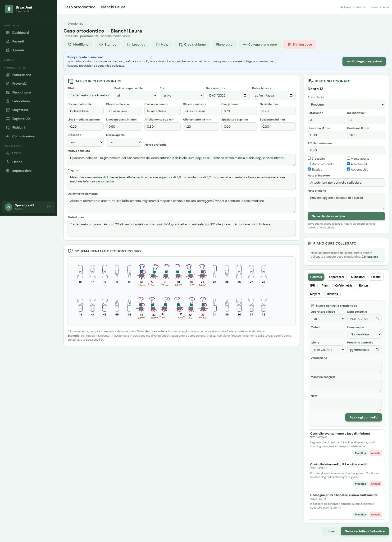Click the DrawDent tooth logo icon
The image size is (392, 542).
coord(9,9)
